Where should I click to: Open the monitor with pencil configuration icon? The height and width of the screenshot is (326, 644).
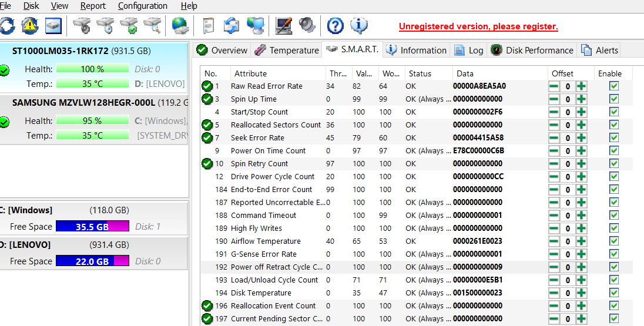[x=284, y=26]
